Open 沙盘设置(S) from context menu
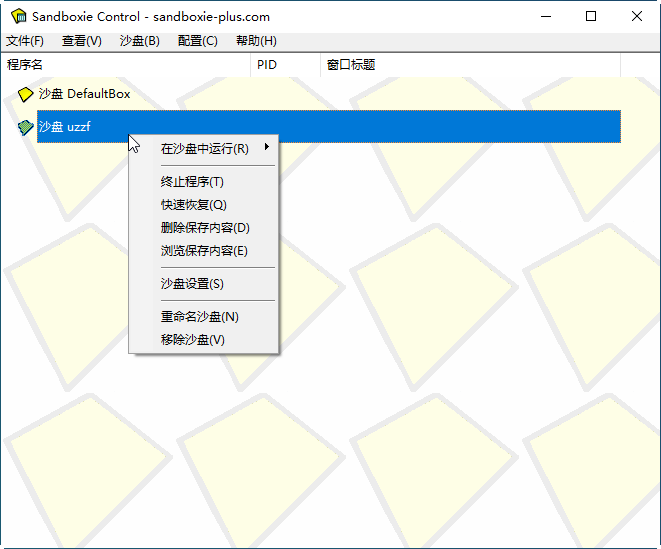 click(204, 284)
